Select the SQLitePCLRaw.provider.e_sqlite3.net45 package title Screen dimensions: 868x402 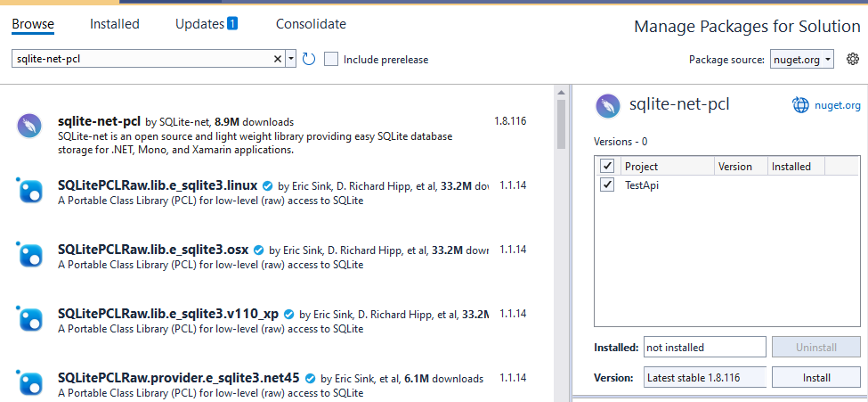179,378
